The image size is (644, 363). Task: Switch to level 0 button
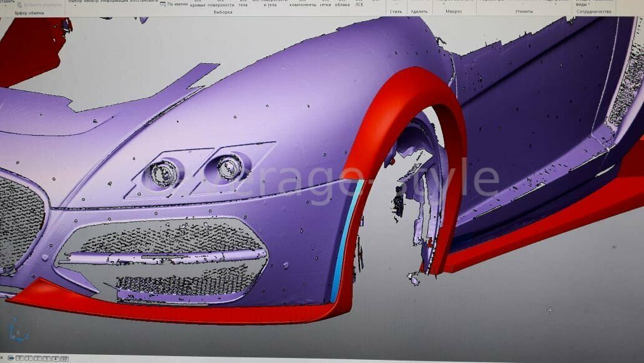click(20, 359)
